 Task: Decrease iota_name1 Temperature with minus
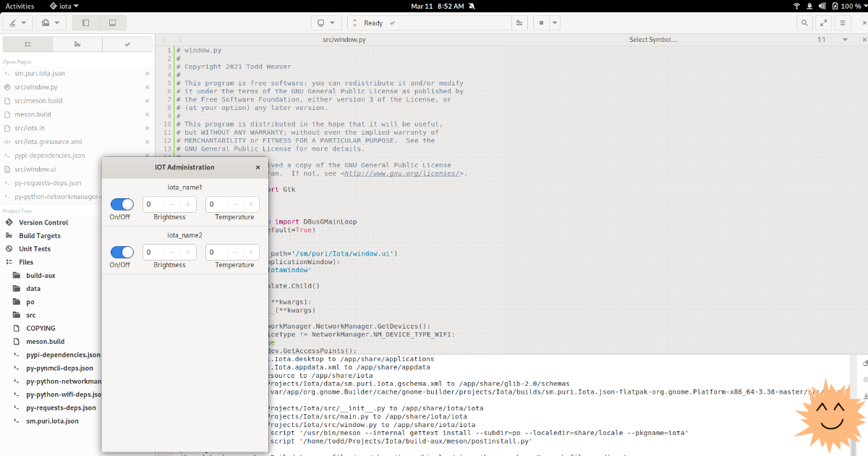coord(234,205)
